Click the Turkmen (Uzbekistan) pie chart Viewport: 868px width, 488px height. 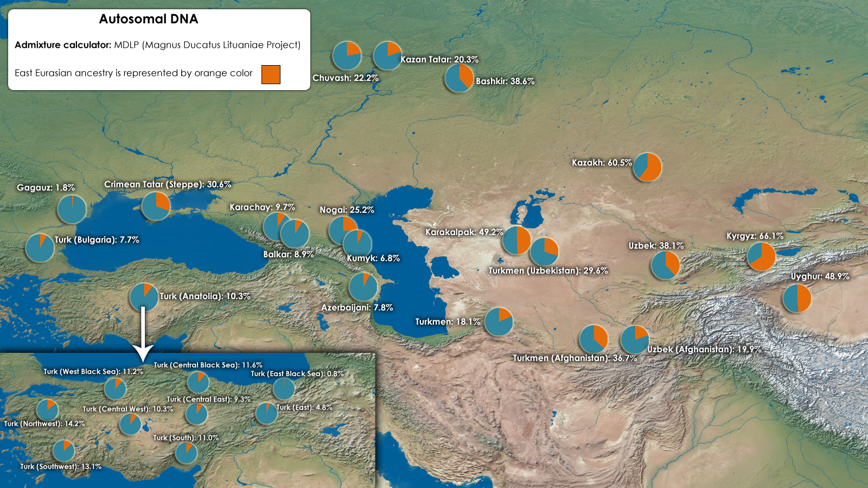tap(544, 251)
